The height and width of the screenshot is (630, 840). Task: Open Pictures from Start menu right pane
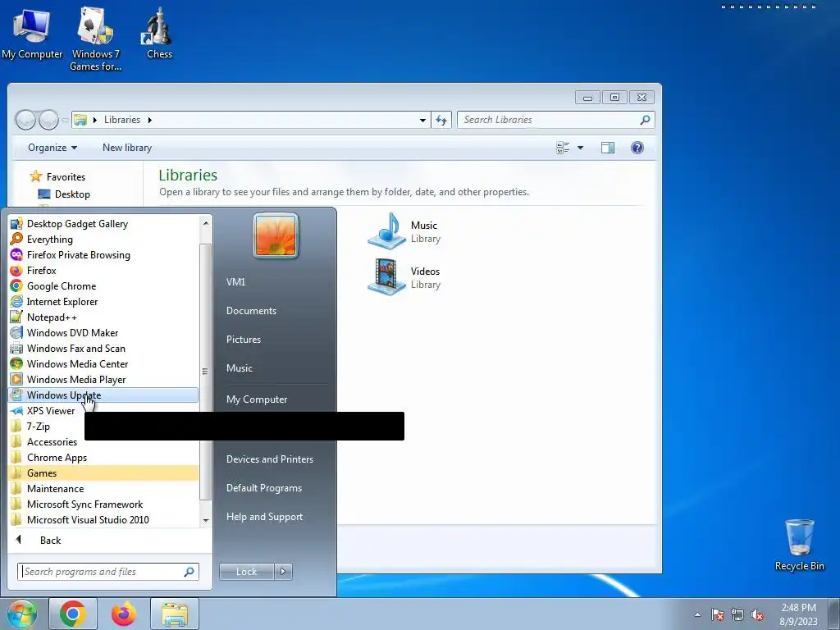[x=243, y=340]
